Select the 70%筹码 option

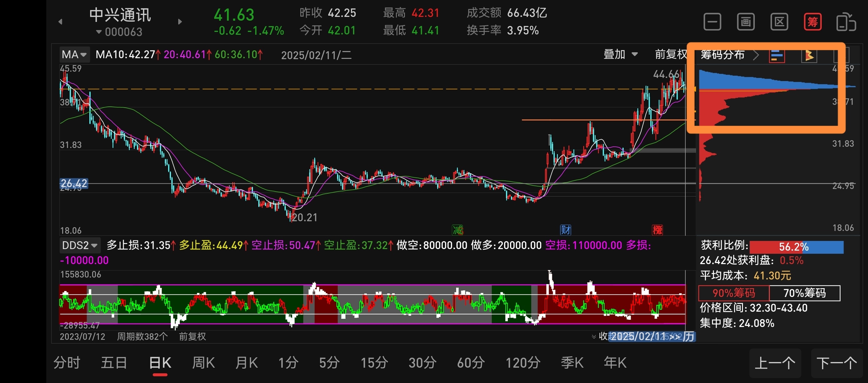click(x=804, y=293)
